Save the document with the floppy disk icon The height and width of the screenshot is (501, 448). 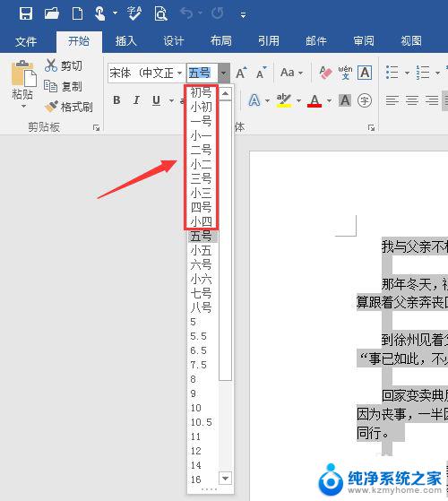tap(26, 13)
